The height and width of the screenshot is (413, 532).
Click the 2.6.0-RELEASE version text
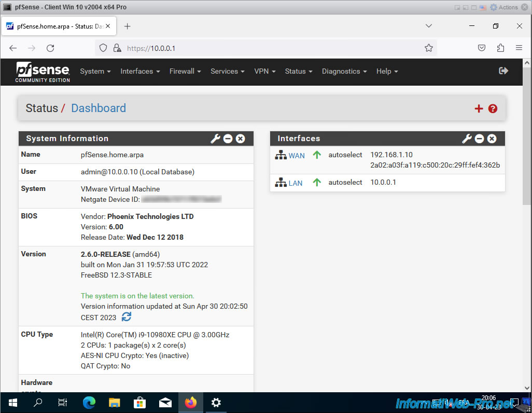point(105,254)
